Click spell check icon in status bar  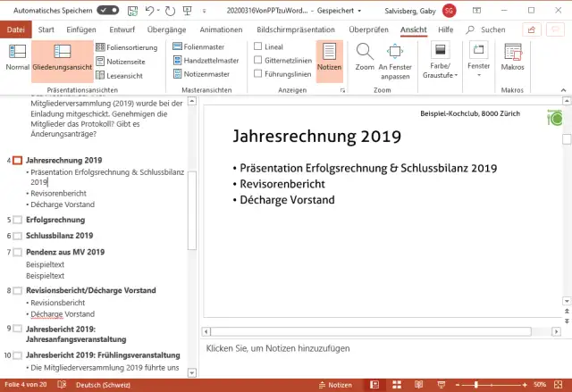pyautogui.click(x=62, y=385)
